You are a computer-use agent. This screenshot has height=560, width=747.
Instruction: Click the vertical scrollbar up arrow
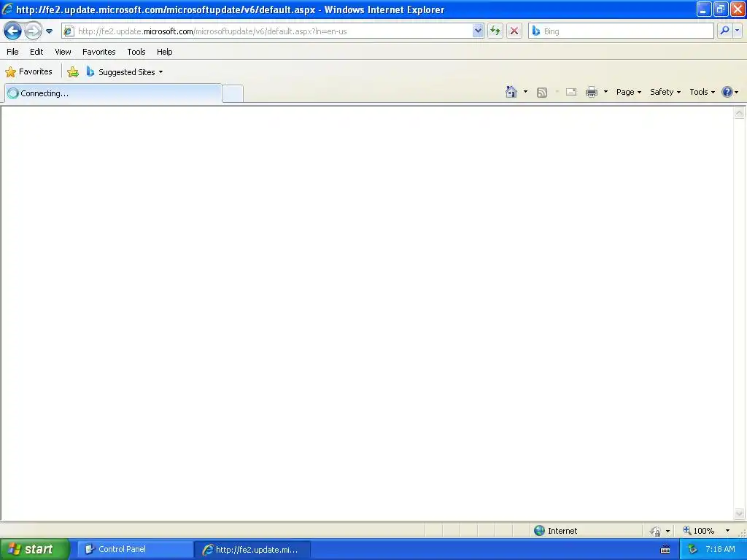click(739, 113)
